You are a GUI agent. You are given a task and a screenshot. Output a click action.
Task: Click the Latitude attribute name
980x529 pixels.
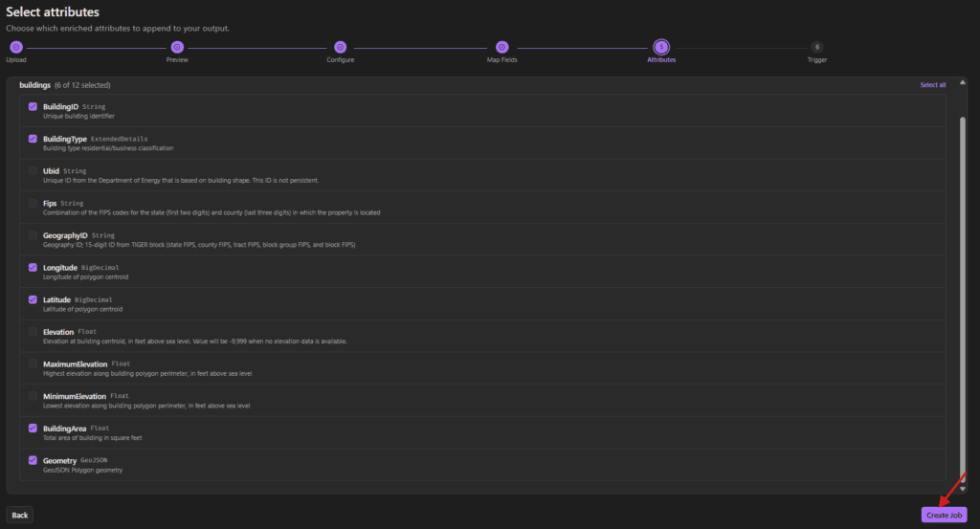[56, 299]
